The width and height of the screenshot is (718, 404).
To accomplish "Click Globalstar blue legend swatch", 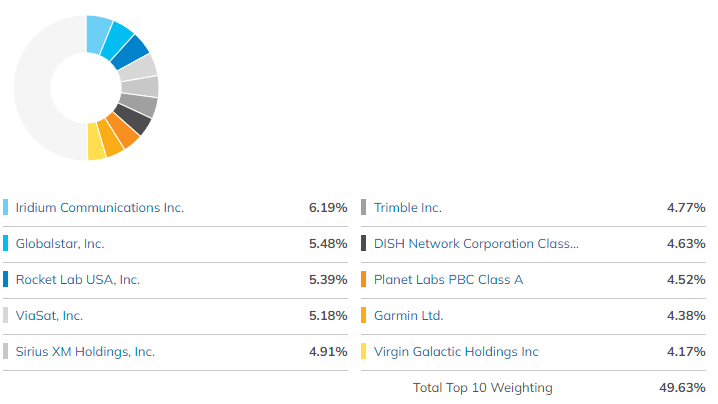I will pyautogui.click(x=6, y=244).
